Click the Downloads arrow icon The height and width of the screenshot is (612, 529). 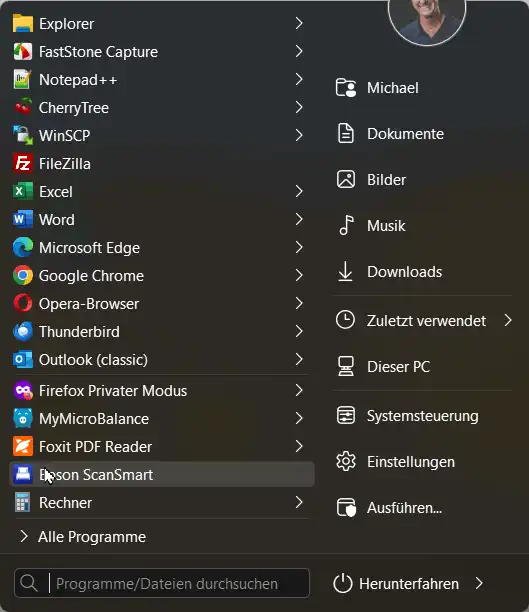[x=346, y=271]
